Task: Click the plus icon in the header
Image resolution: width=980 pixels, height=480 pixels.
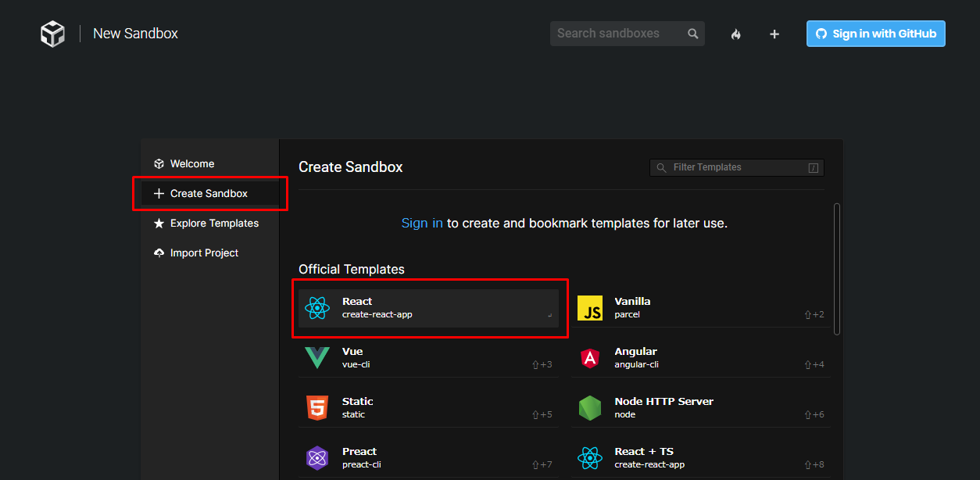Action: point(774,34)
